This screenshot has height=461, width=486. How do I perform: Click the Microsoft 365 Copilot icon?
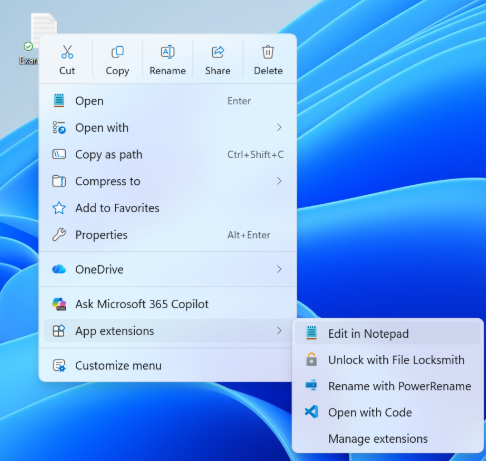click(59, 304)
